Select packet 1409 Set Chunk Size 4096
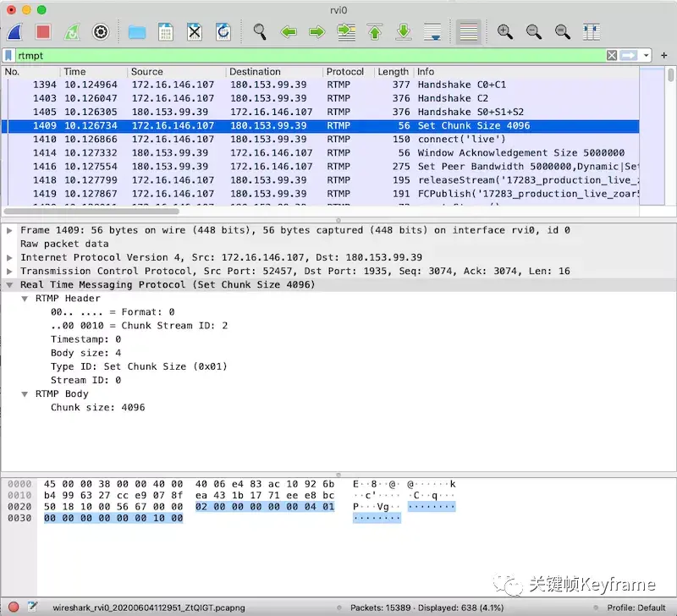Image resolution: width=677 pixels, height=616 pixels. (x=321, y=125)
